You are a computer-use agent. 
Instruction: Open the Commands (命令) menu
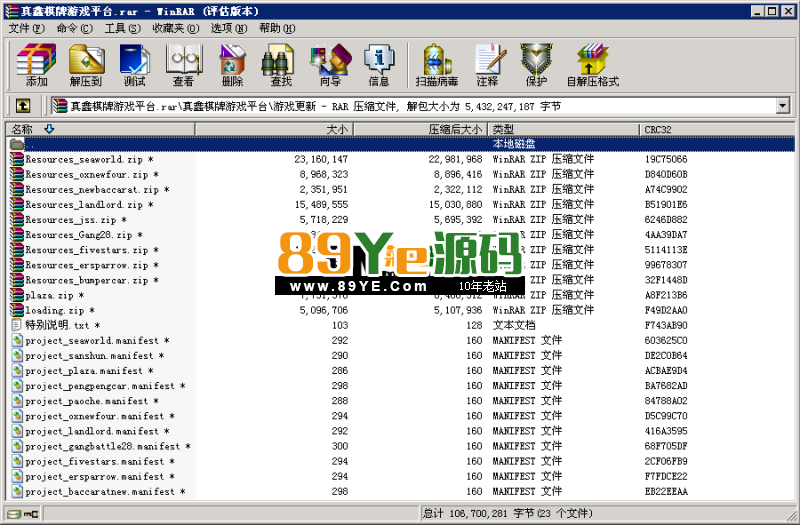tap(74, 29)
